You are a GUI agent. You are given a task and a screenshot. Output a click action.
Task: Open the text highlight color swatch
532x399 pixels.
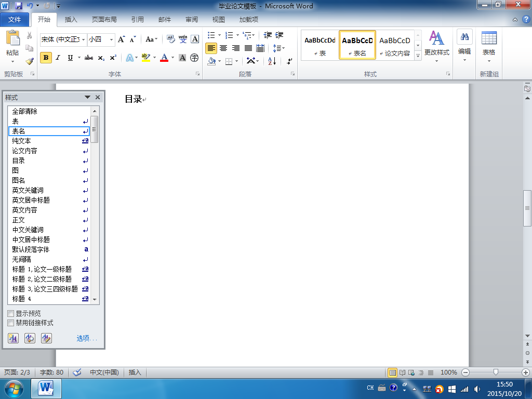point(146,58)
